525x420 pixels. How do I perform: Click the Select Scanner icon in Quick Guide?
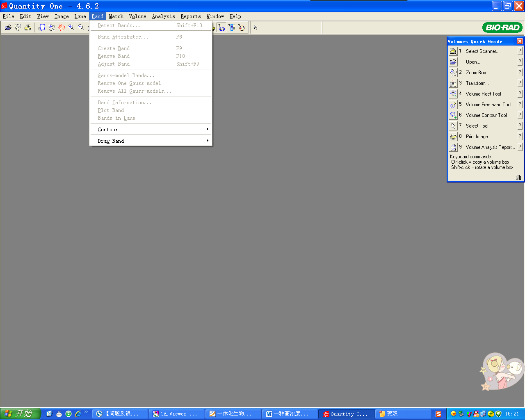coord(453,51)
